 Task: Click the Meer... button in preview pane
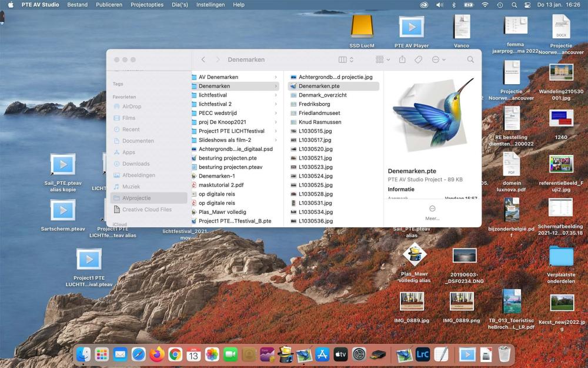pyautogui.click(x=432, y=213)
